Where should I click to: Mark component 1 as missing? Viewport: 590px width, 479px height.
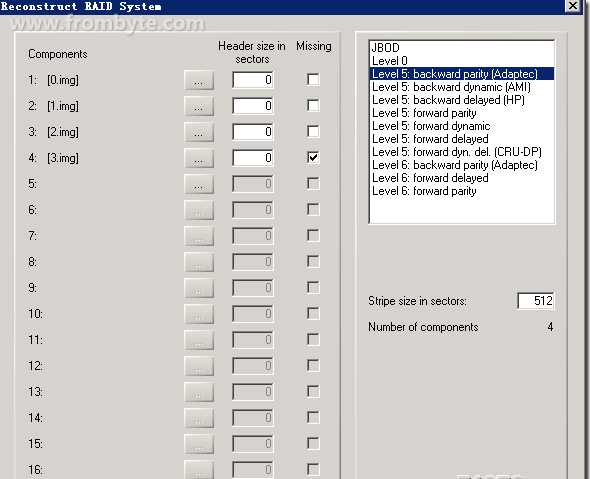[313, 79]
